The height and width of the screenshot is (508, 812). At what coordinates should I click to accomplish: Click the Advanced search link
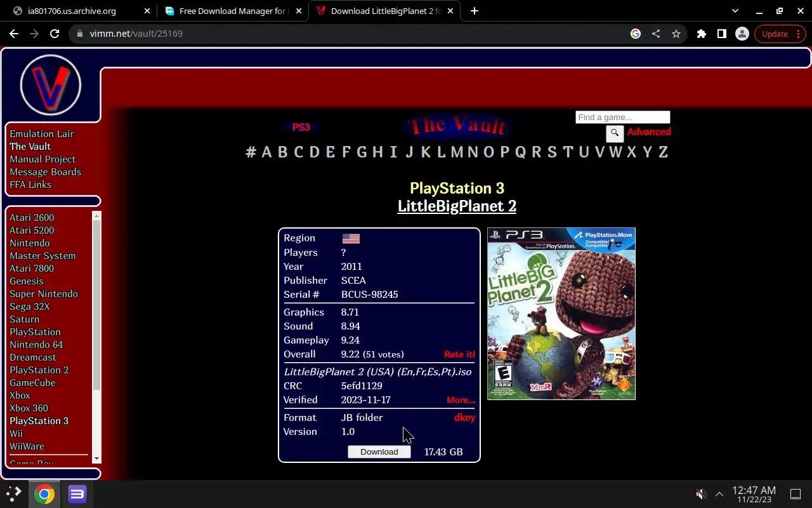pos(649,131)
